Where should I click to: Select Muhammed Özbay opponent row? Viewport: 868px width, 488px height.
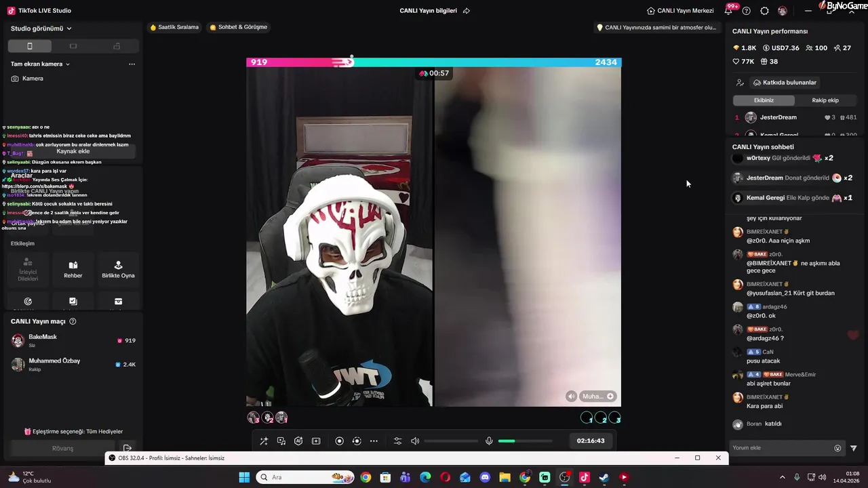click(x=73, y=365)
